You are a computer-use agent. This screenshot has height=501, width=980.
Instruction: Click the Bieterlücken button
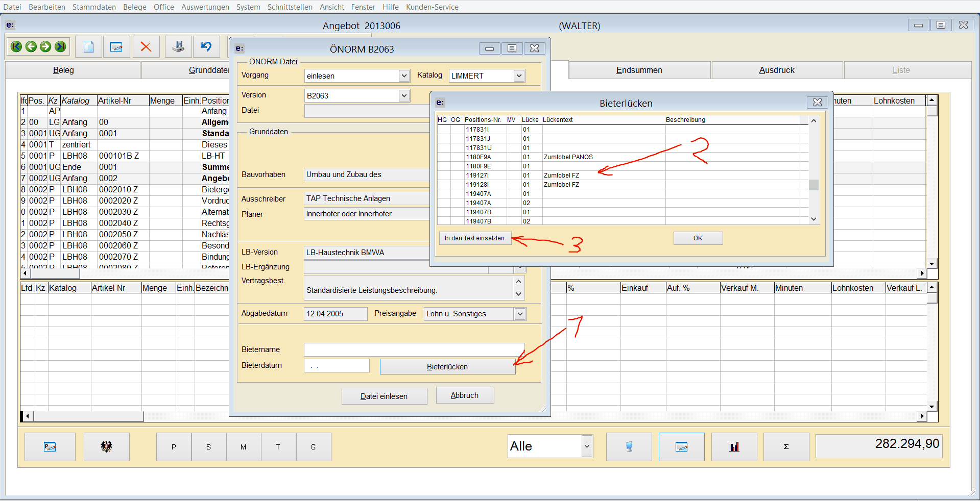447,367
